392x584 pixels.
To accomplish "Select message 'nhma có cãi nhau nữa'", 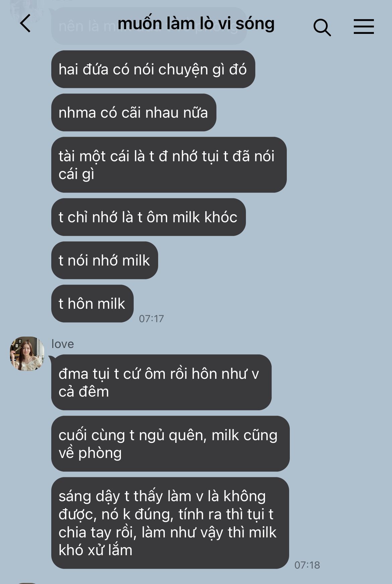I will pos(134,113).
